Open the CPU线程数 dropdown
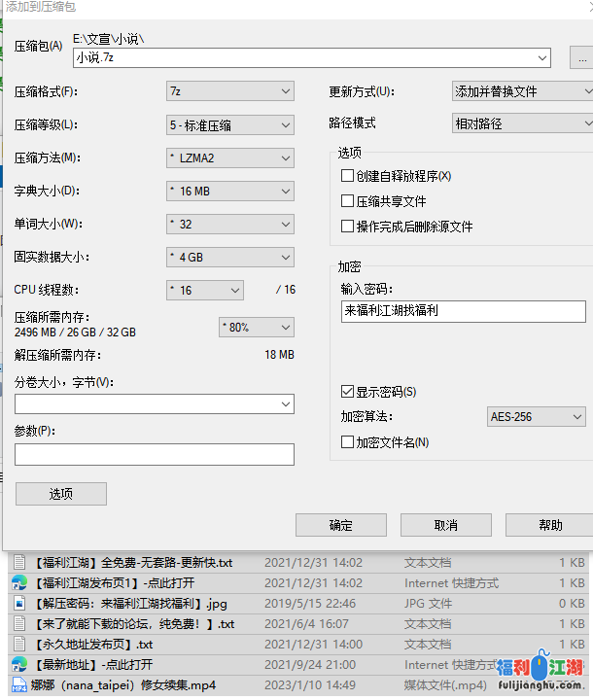This screenshot has width=593, height=700. click(205, 290)
